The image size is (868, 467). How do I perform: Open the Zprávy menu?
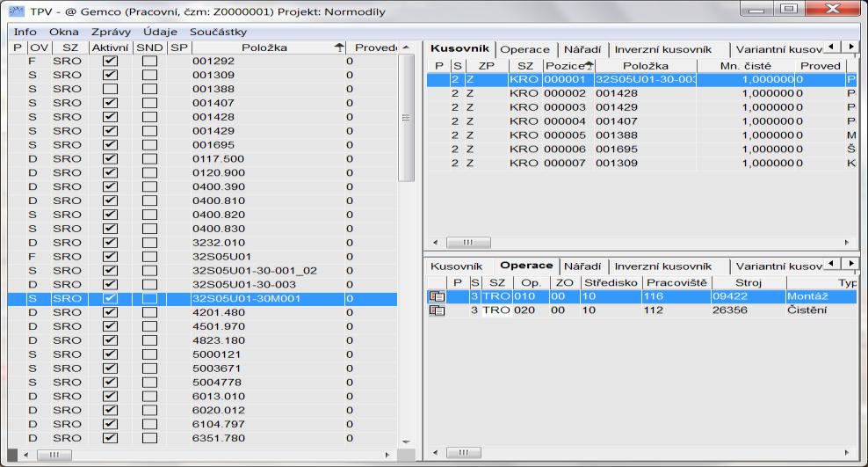coord(112,32)
